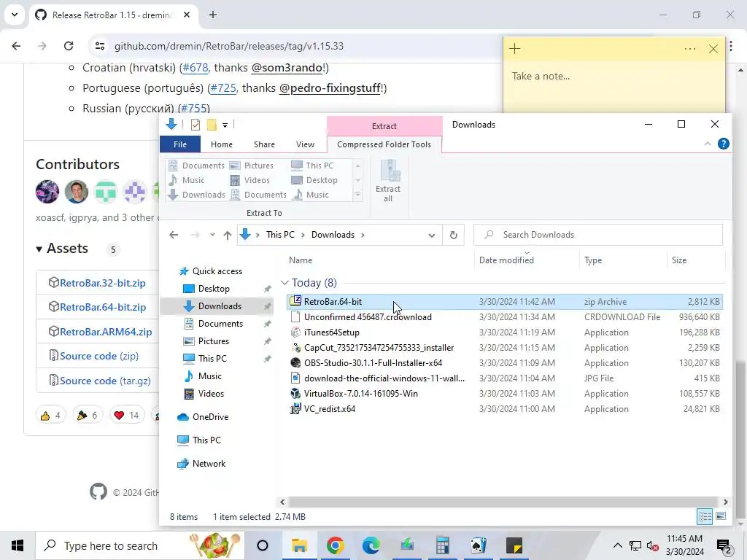This screenshot has width=747, height=560.
Task: Download RetroBar.ARM64.zip asset
Action: [106, 332]
